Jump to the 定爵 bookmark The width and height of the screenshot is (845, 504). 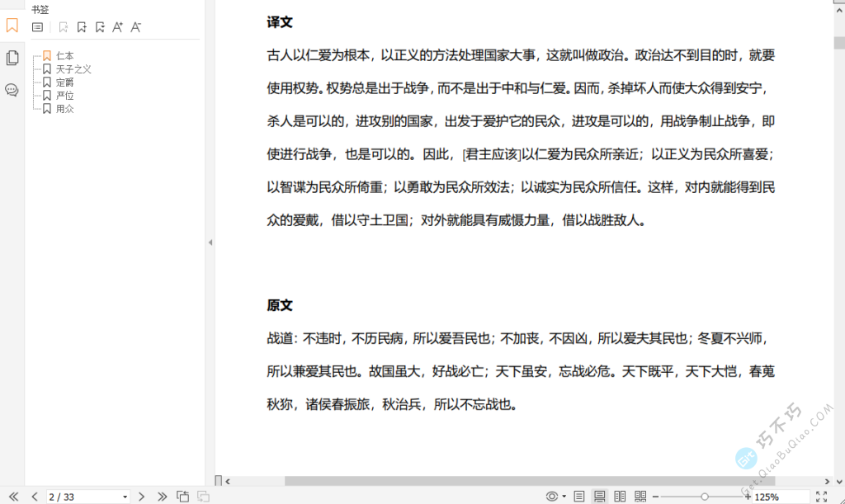coord(64,82)
